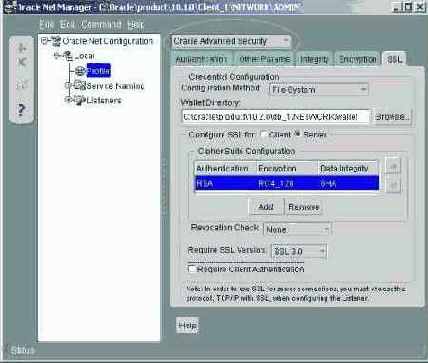Click the Local node icon in the tree
Image resolution: width=428 pixels, height=363 pixels.
pyautogui.click(x=68, y=56)
